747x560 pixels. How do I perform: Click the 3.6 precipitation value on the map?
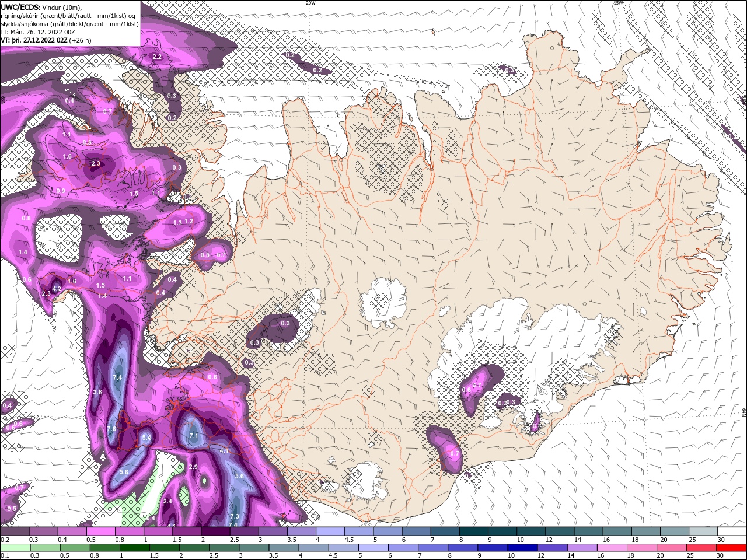(97, 392)
